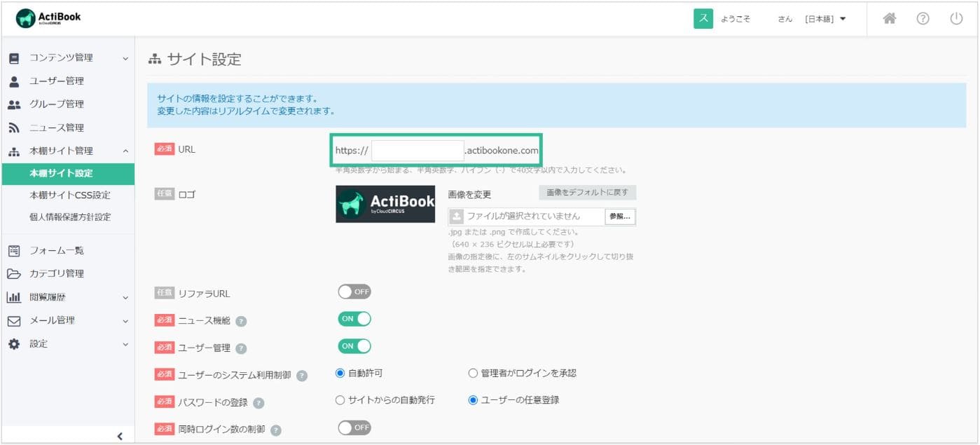Expand コンテンツ管理 submenu chevron
Screen dimensions: 980x445
[125, 58]
